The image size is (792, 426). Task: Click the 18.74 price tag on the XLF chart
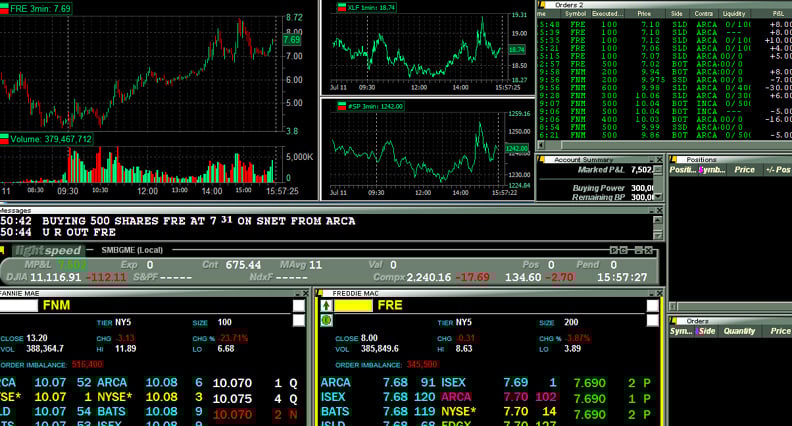(516, 50)
